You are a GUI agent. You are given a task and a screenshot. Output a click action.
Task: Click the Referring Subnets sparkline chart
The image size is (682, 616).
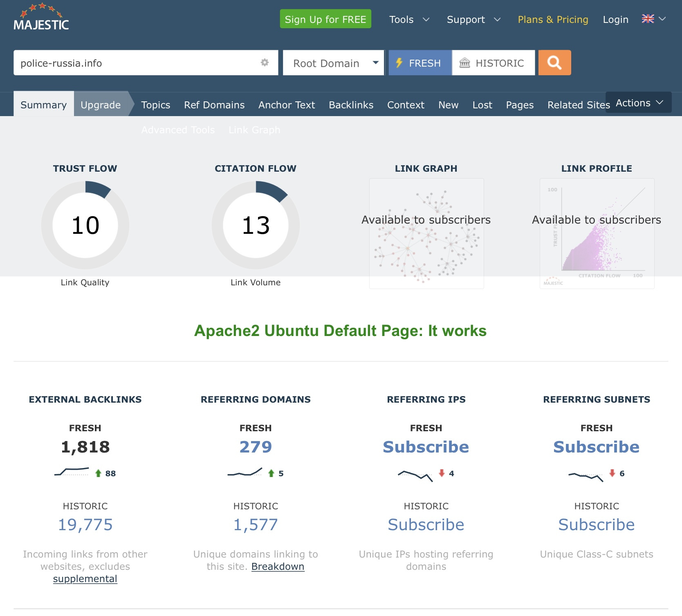point(586,477)
